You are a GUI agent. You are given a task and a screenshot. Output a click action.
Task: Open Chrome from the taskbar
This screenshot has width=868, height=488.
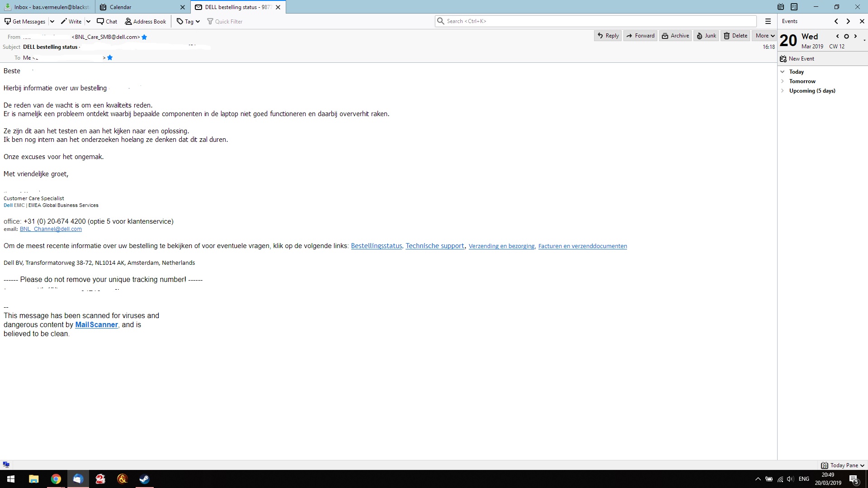[56, 479]
